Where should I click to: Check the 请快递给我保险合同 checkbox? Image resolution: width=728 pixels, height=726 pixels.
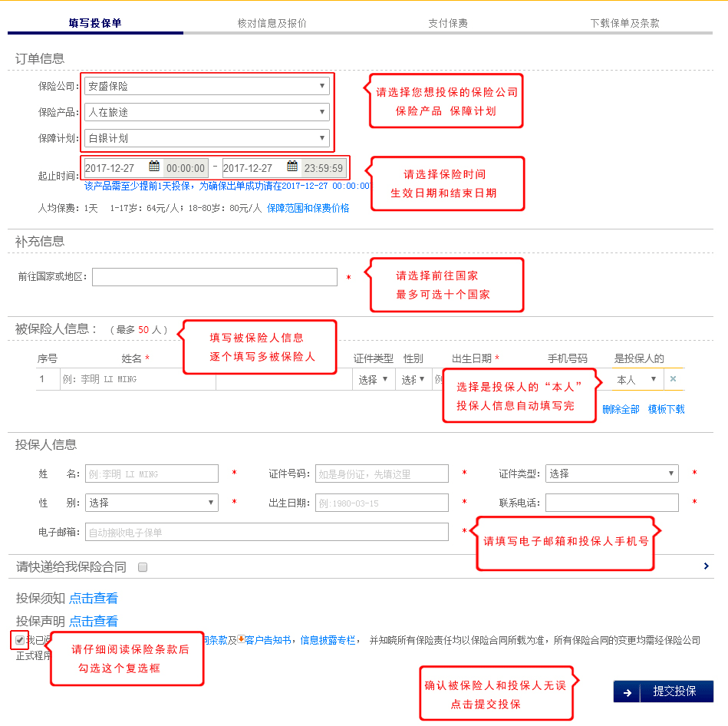tap(143, 567)
